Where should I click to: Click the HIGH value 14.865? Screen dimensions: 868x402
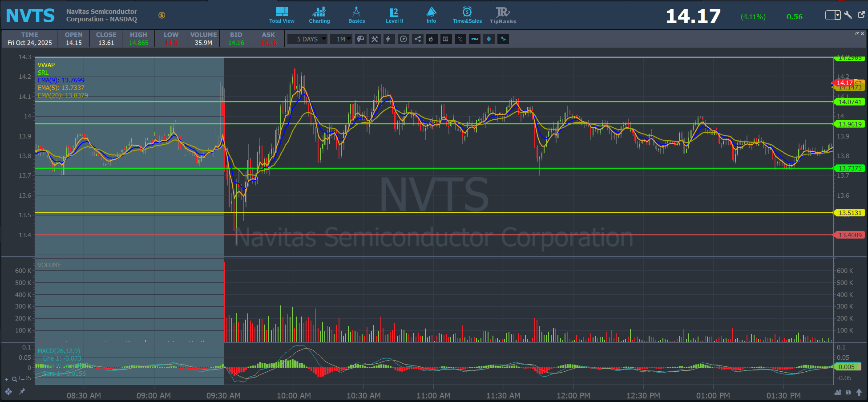point(138,43)
